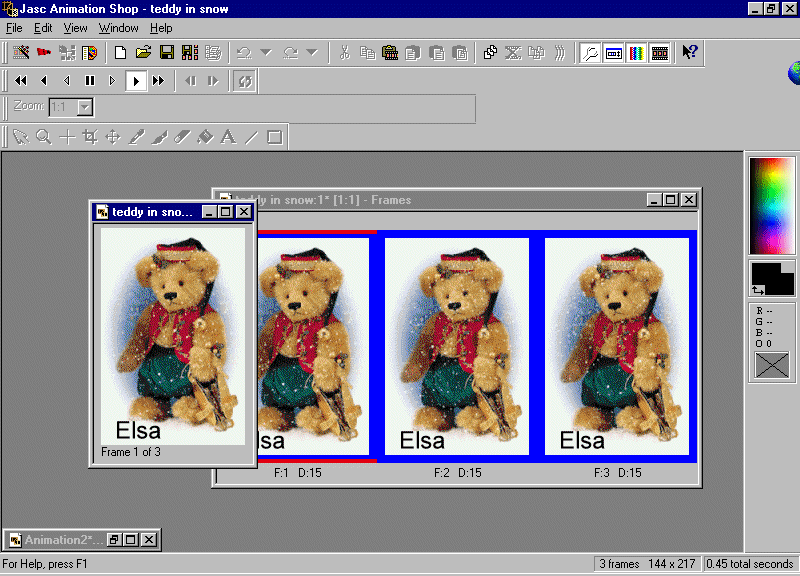The height and width of the screenshot is (576, 800).
Task: Open the undo history dropdown arrow
Action: (266, 52)
